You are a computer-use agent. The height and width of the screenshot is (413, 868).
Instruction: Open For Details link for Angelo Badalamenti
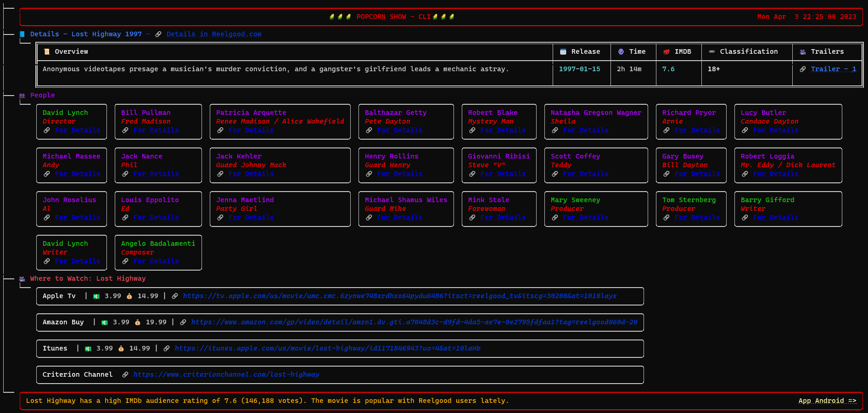pos(156,261)
